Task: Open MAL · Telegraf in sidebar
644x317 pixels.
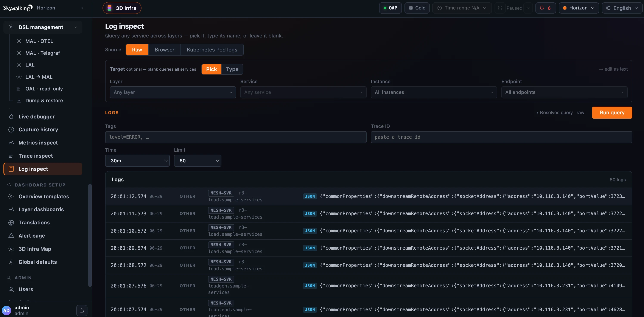Action: [x=42, y=53]
